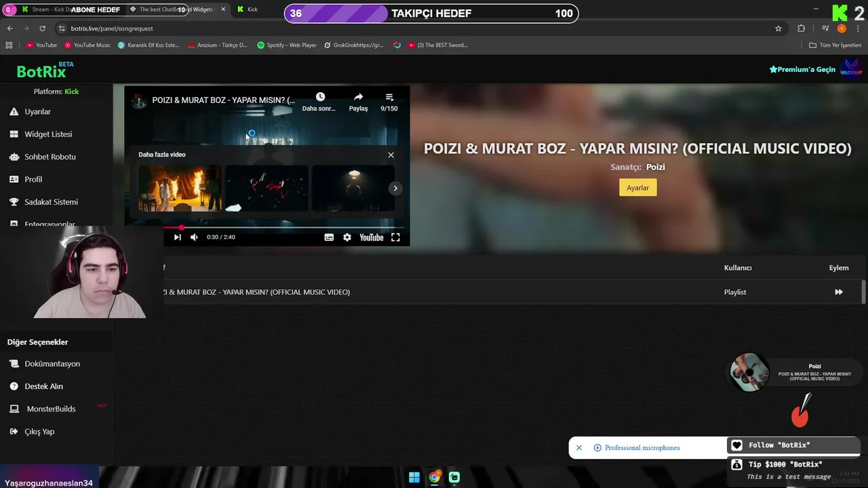Open the Windows Start menu
This screenshot has width=868, height=488.
coord(414,477)
